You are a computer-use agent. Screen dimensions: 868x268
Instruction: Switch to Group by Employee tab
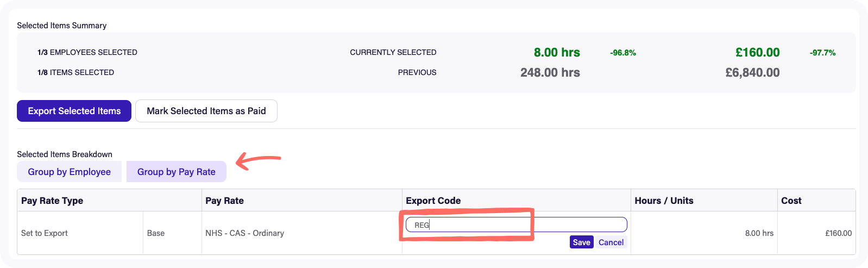pyautogui.click(x=69, y=172)
